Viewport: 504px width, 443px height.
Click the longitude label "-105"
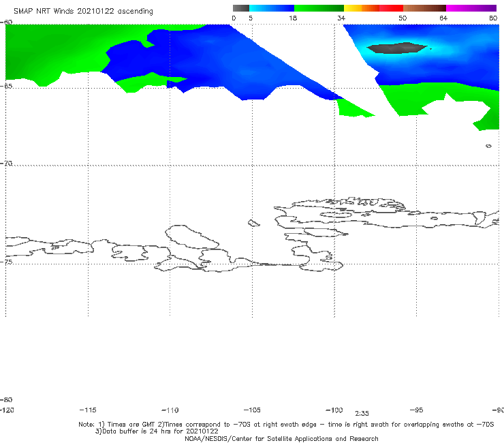(252, 410)
